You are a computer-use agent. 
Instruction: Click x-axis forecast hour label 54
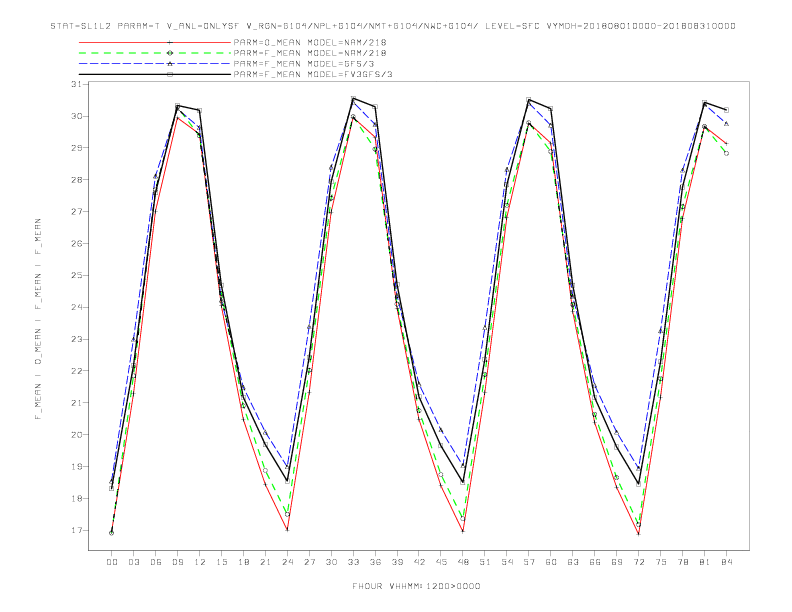click(507, 562)
